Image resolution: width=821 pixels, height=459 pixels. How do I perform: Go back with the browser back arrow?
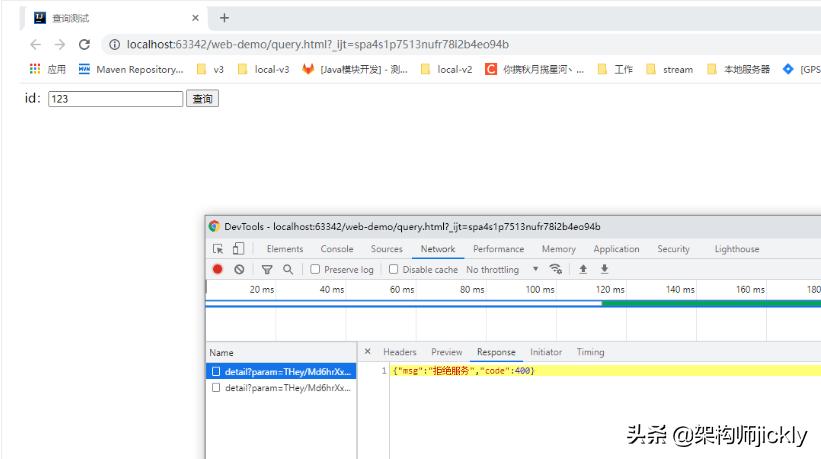(x=35, y=44)
